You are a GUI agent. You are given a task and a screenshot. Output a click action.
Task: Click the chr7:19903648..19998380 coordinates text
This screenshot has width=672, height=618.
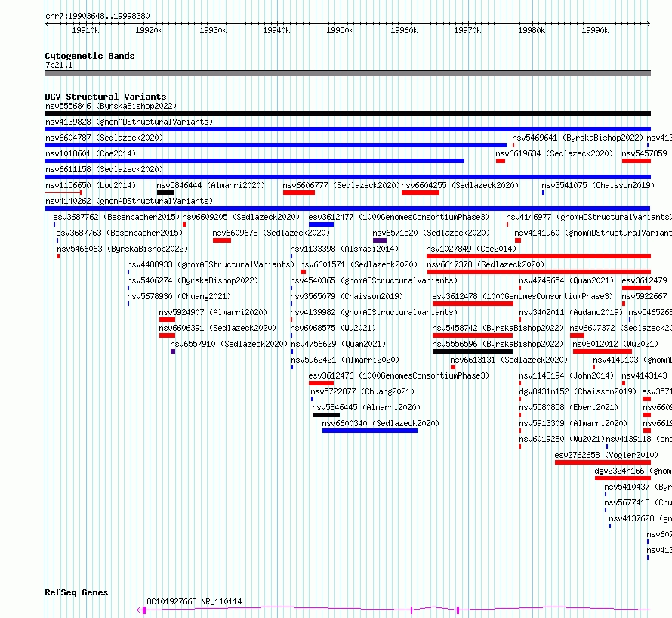pyautogui.click(x=97, y=17)
